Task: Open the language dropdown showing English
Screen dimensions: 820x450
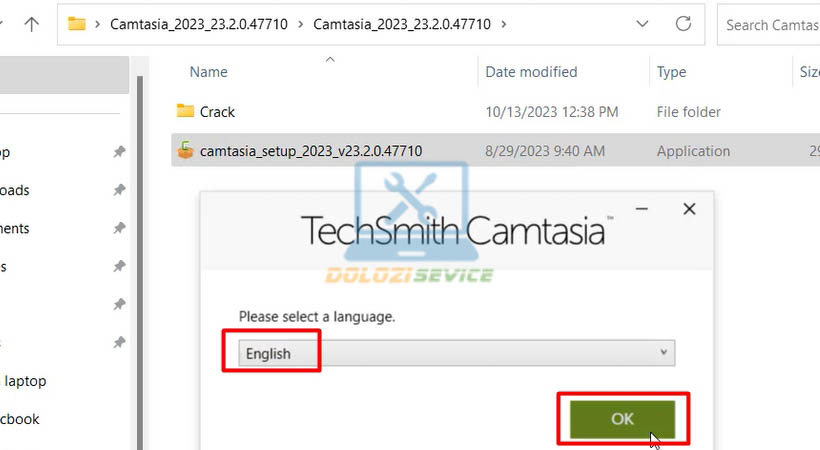Action: 457,353
